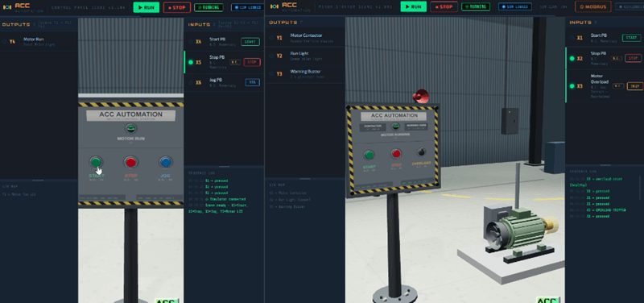Click the wall-mounted electrical cabinet in 3D scene
Viewport: 644px width, 303px height.
tap(510, 121)
